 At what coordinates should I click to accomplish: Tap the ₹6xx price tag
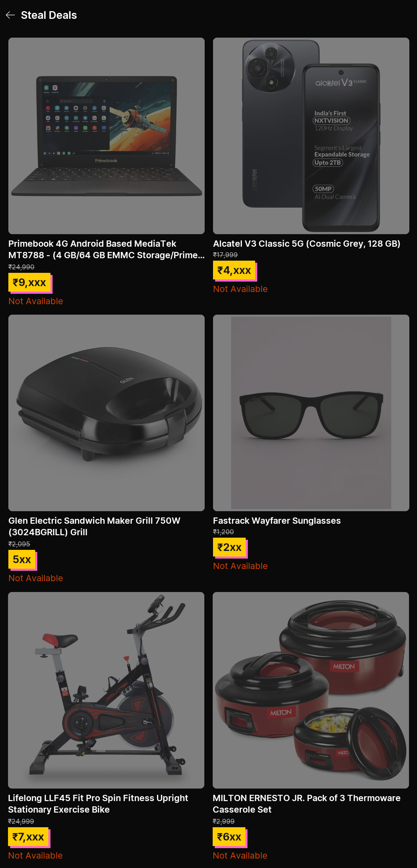click(x=229, y=837)
